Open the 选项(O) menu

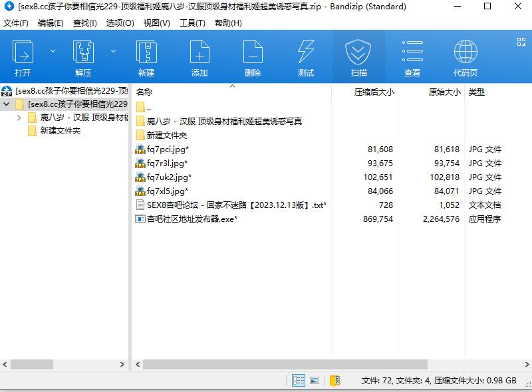(x=120, y=23)
